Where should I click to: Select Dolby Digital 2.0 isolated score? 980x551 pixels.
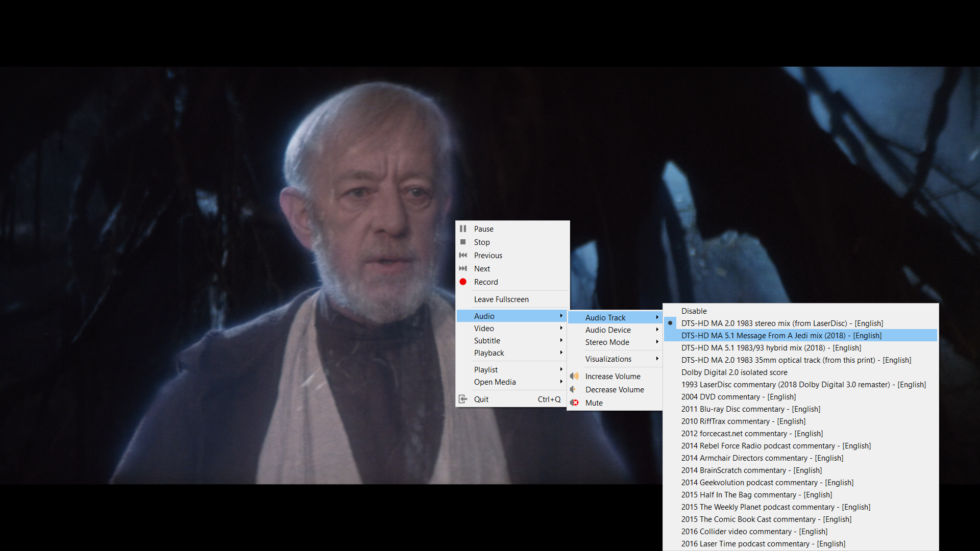(800, 372)
